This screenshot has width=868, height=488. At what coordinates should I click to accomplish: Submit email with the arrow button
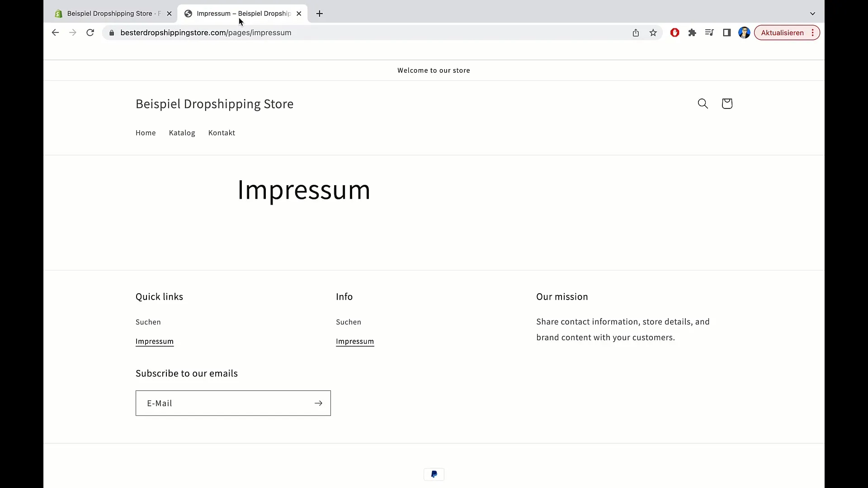click(x=318, y=403)
